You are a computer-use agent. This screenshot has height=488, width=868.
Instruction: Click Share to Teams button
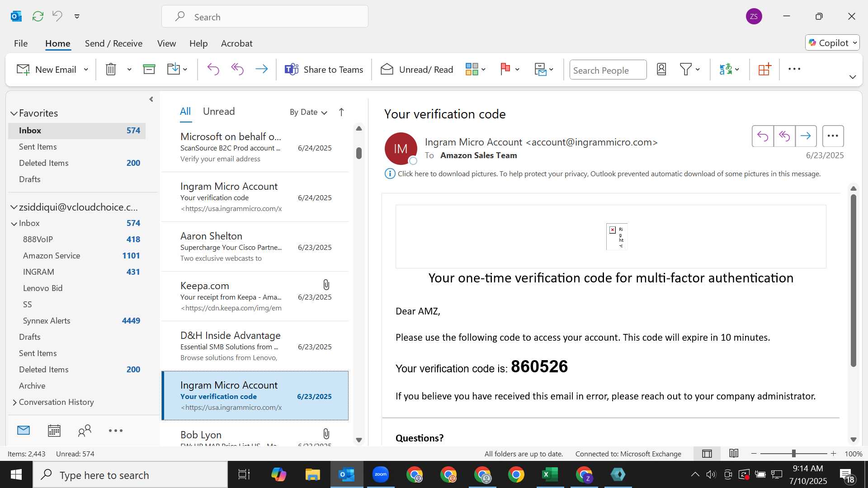tap(324, 69)
